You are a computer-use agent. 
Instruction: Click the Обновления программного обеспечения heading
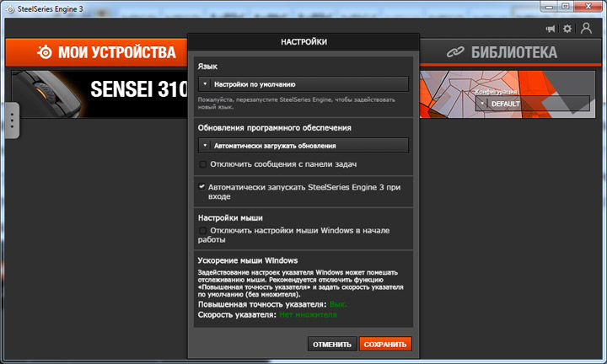(275, 128)
